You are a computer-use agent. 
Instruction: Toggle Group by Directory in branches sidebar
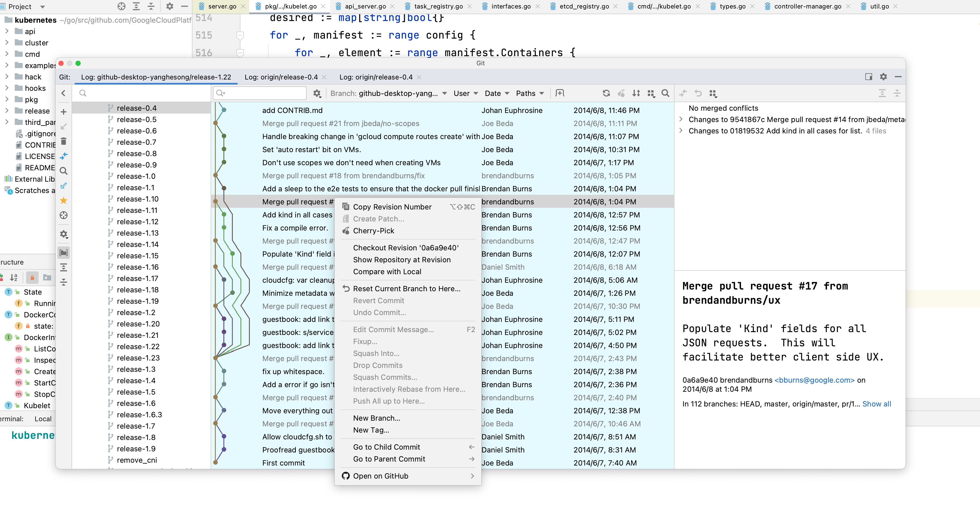tap(64, 253)
